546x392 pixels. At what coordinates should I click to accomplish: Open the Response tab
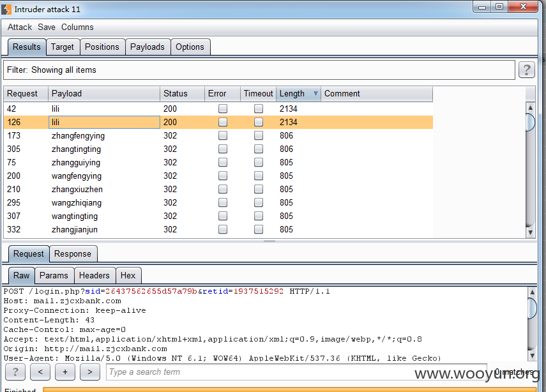73,254
